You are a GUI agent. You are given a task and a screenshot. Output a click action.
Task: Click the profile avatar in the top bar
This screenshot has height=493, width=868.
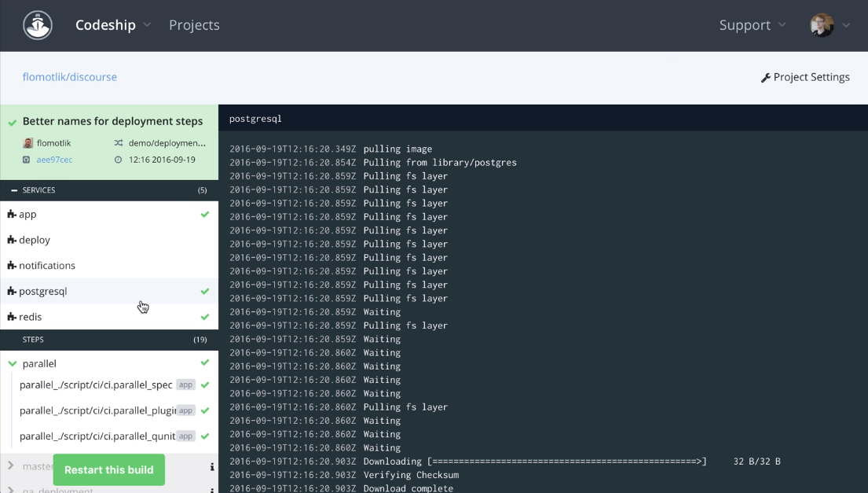pos(821,24)
